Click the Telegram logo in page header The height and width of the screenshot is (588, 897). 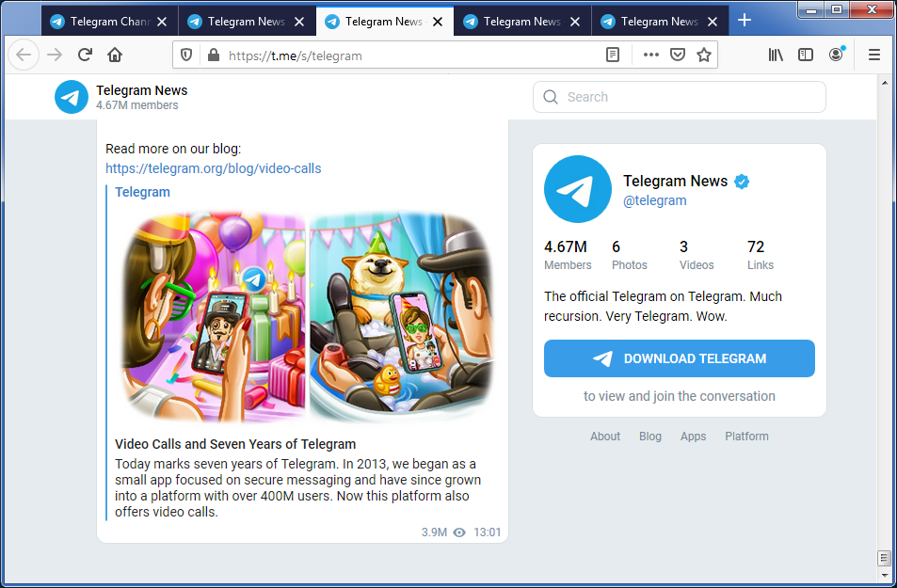pos(72,97)
